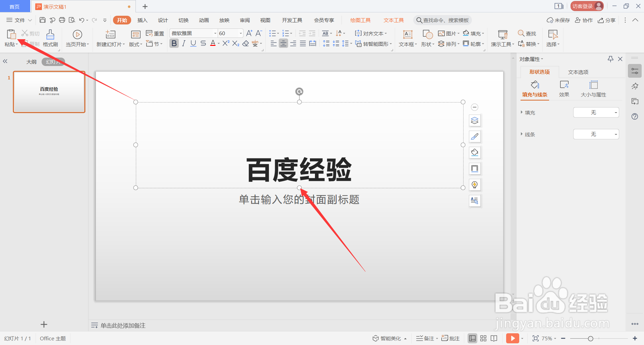The width and height of the screenshot is (644, 345).
Task: Collapse the slide panel with double chevron
Action: coord(5,61)
